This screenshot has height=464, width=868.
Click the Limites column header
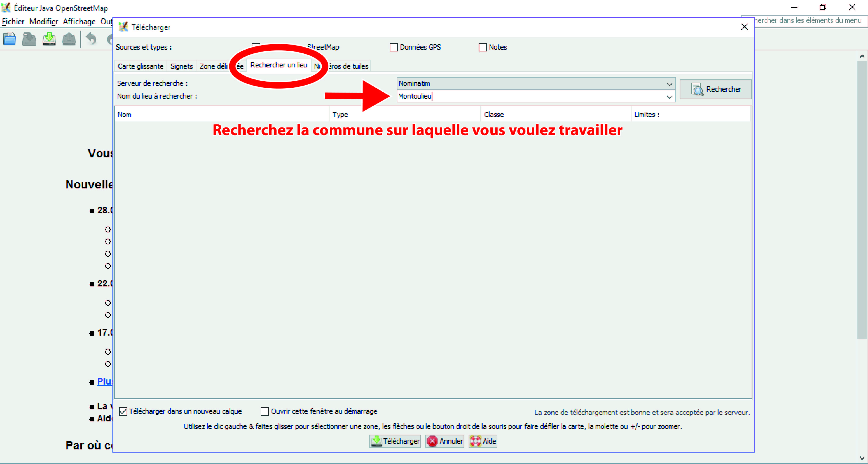tap(691, 115)
